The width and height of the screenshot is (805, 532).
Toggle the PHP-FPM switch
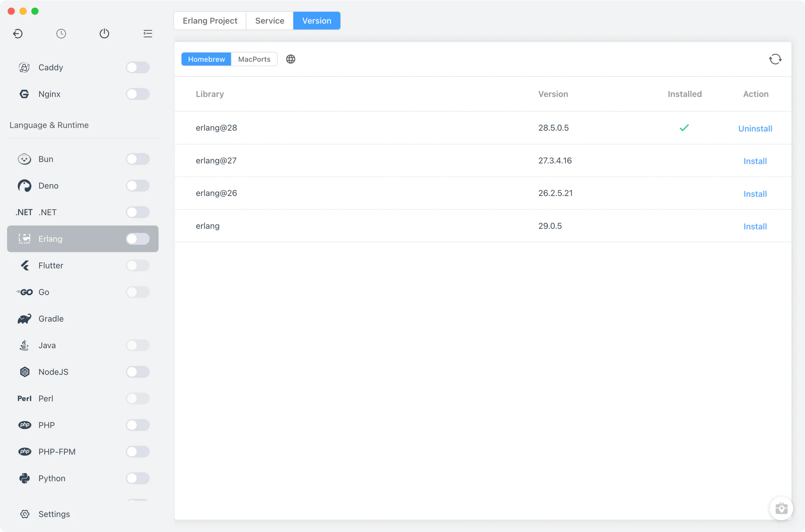pyautogui.click(x=138, y=452)
